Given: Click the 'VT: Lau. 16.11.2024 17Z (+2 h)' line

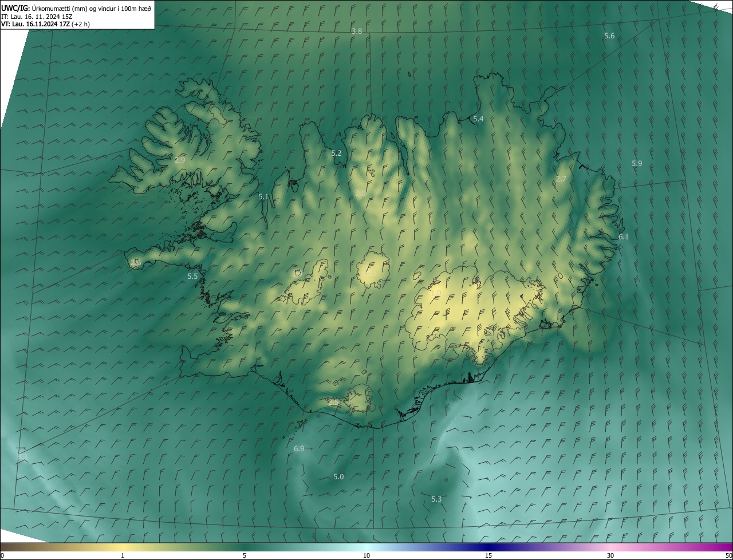Looking at the screenshot, I should coord(45,24).
